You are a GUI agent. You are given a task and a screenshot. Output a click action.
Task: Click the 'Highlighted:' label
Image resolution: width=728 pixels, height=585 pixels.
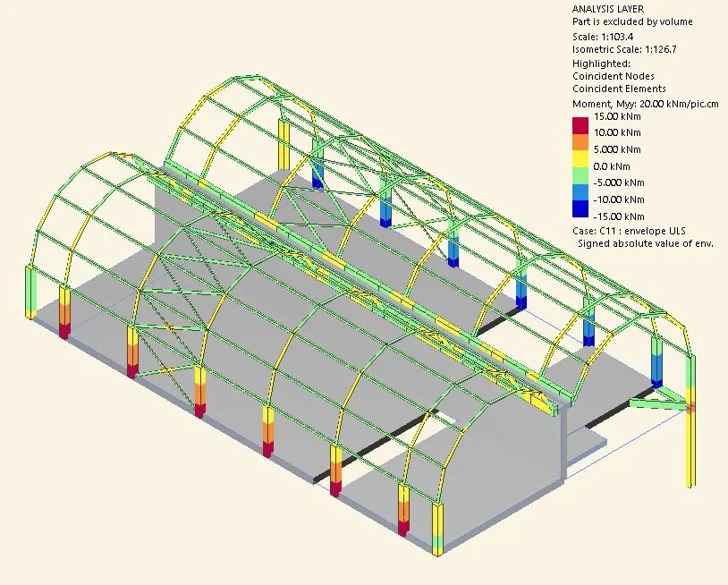pyautogui.click(x=601, y=64)
